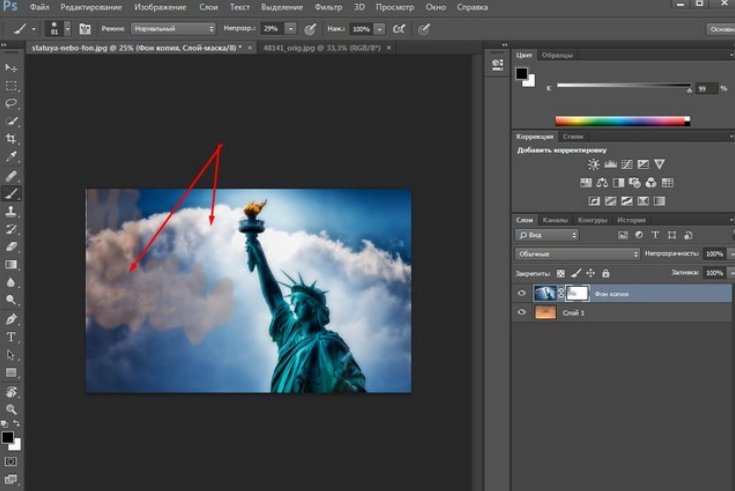Select the Фон копия layer mask thumbnail
This screenshot has height=491, width=735.
pyautogui.click(x=577, y=294)
